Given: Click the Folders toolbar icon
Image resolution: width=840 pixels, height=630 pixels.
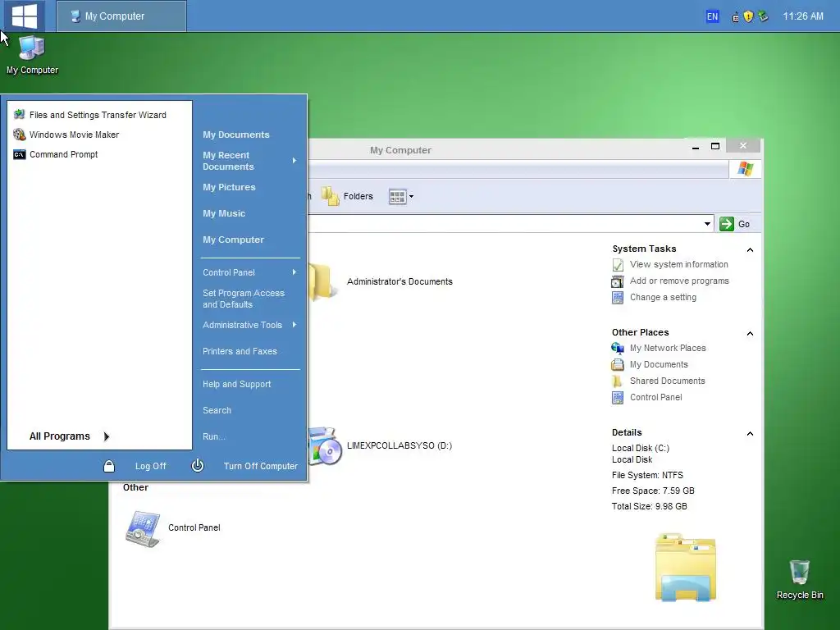Looking at the screenshot, I should coord(331,196).
